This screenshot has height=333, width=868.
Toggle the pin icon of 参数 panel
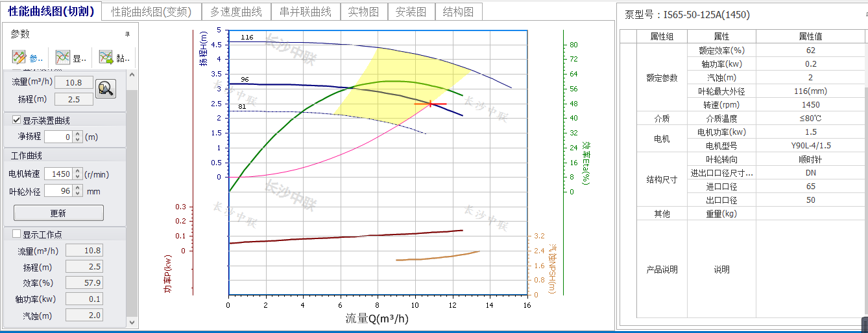pyautogui.click(x=127, y=34)
